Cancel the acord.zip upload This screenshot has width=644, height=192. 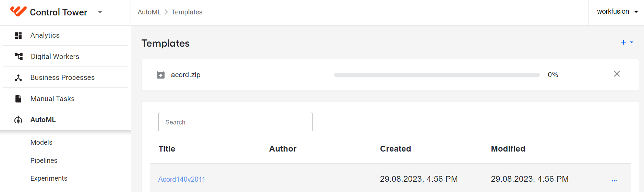tap(617, 74)
